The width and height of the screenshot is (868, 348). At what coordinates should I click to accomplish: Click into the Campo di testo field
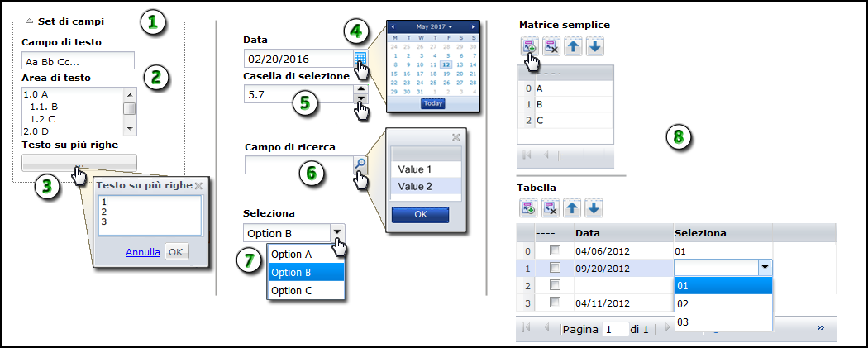[79, 61]
